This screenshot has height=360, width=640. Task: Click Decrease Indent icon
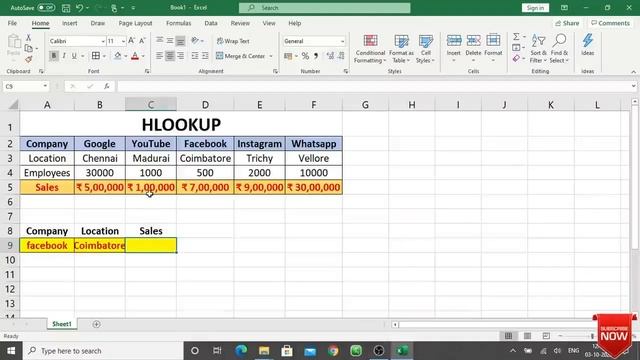(x=195, y=56)
